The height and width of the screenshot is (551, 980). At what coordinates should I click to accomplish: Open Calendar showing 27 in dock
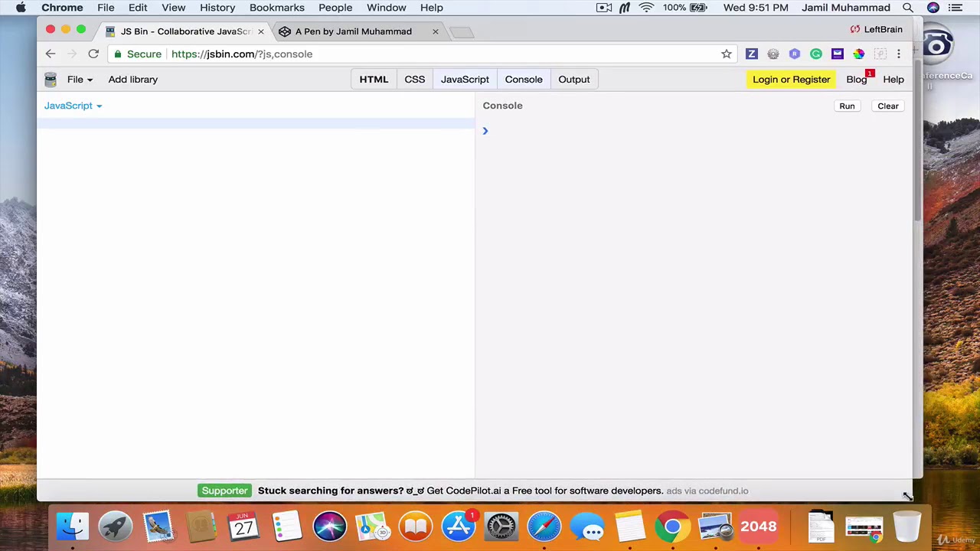pos(243,527)
